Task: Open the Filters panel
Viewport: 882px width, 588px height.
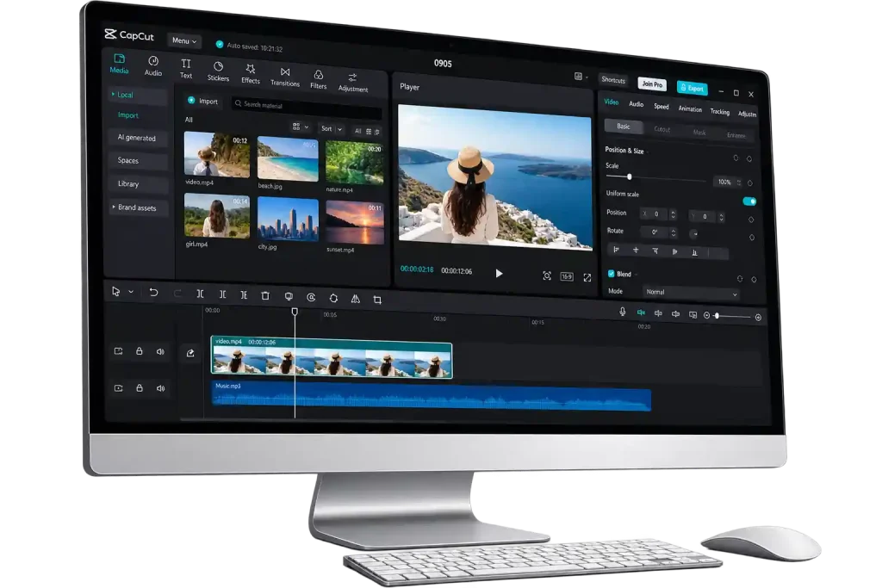Action: click(x=319, y=80)
